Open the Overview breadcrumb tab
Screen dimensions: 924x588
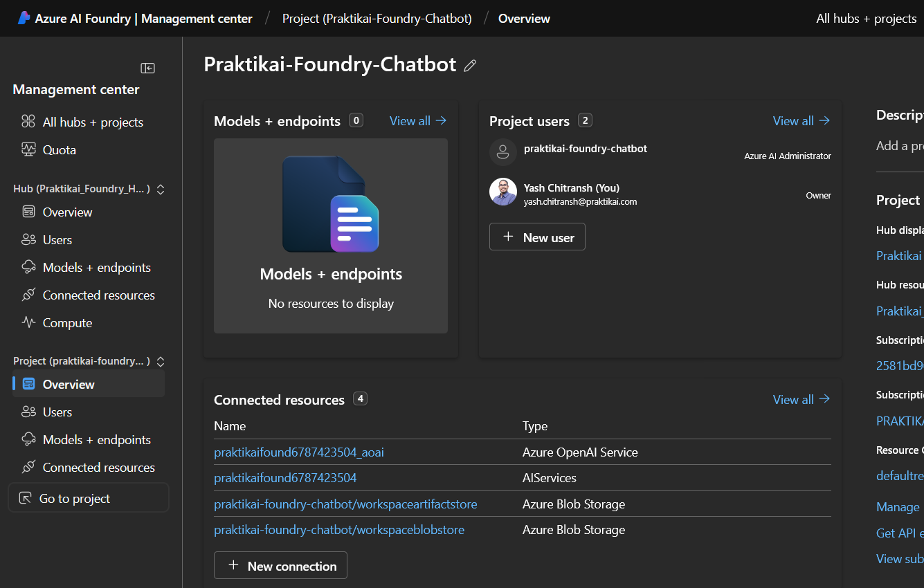click(524, 18)
